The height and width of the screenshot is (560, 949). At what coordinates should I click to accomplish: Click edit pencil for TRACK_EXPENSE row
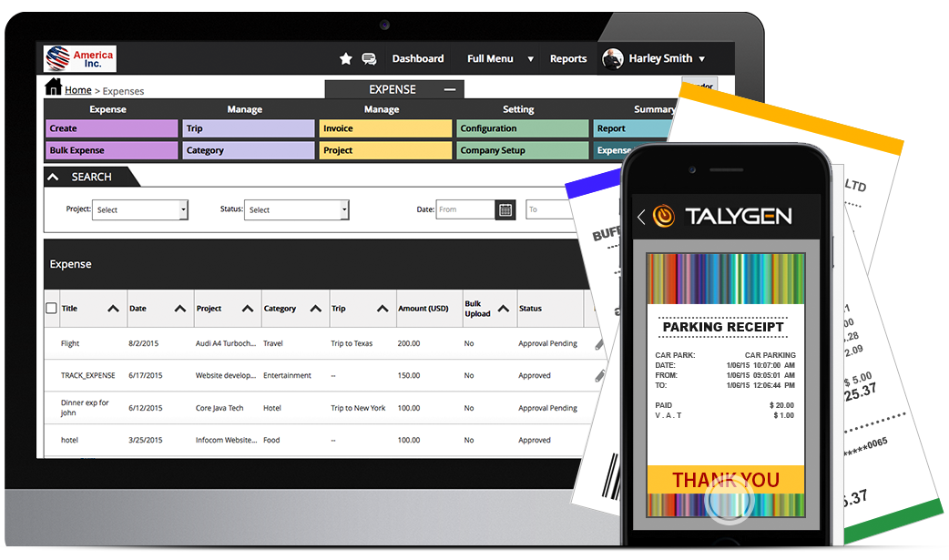coord(599,376)
